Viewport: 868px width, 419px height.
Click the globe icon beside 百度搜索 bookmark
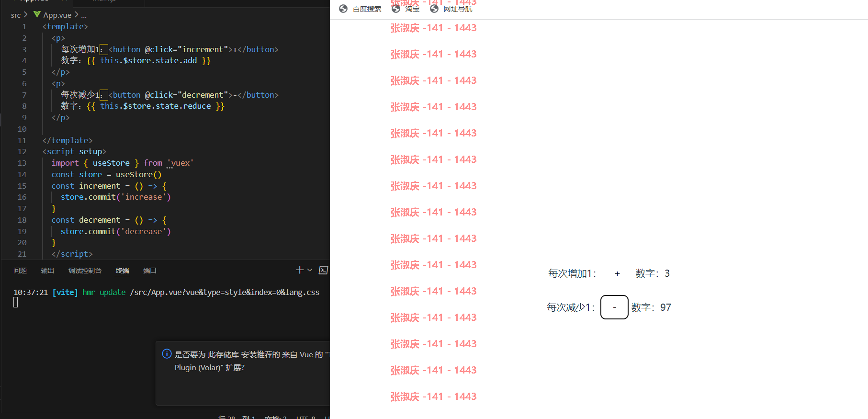coord(343,9)
